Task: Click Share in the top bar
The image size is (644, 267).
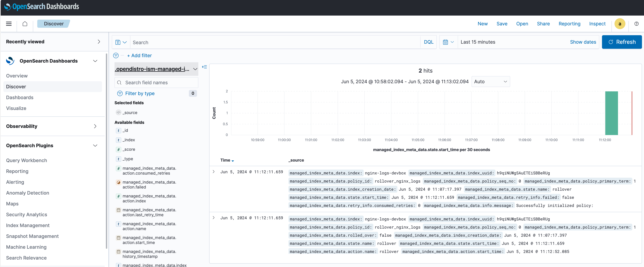Action: 543,24
